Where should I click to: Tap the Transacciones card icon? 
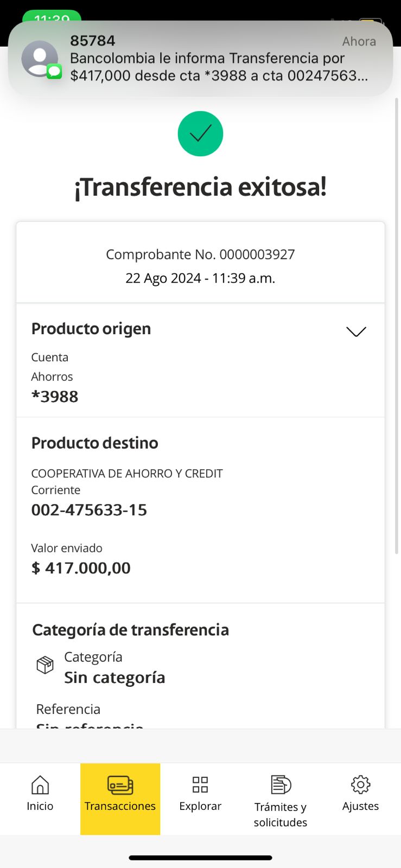120,785
